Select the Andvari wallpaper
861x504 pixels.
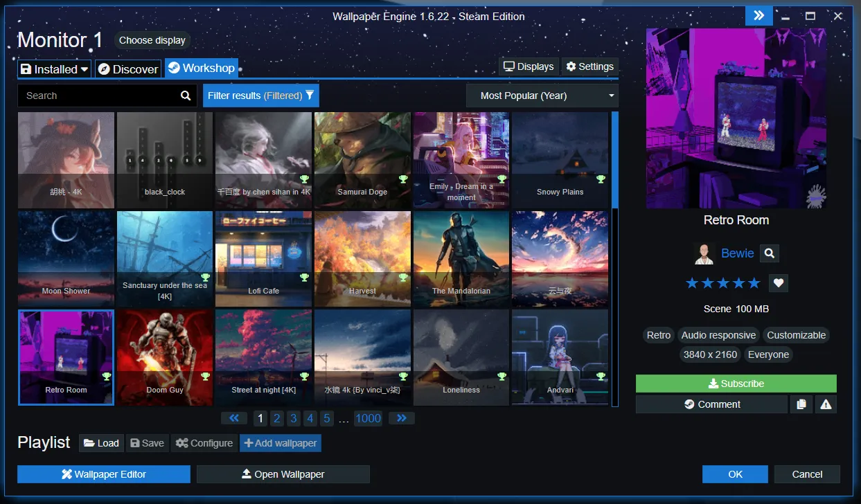(x=560, y=357)
